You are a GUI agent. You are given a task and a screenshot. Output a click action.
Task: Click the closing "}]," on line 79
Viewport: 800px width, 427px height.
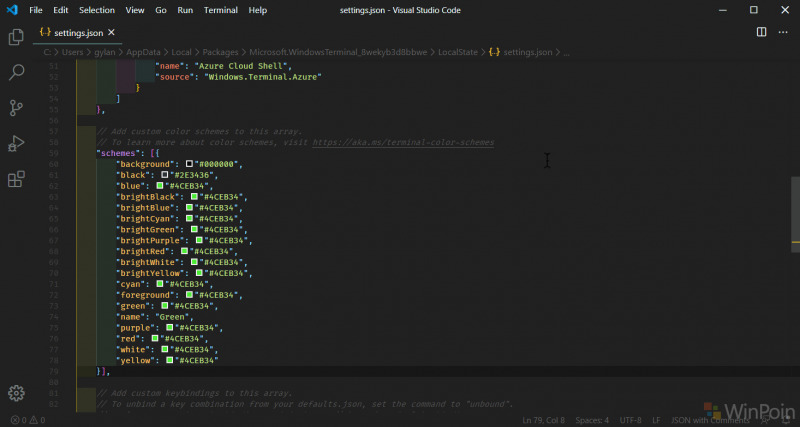(103, 371)
